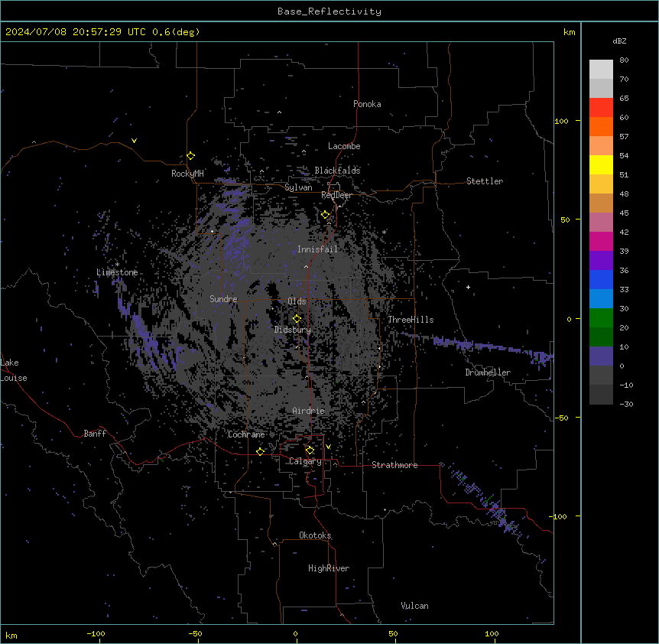Click the km unit label at top right
The height and width of the screenshot is (644, 659).
570,32
